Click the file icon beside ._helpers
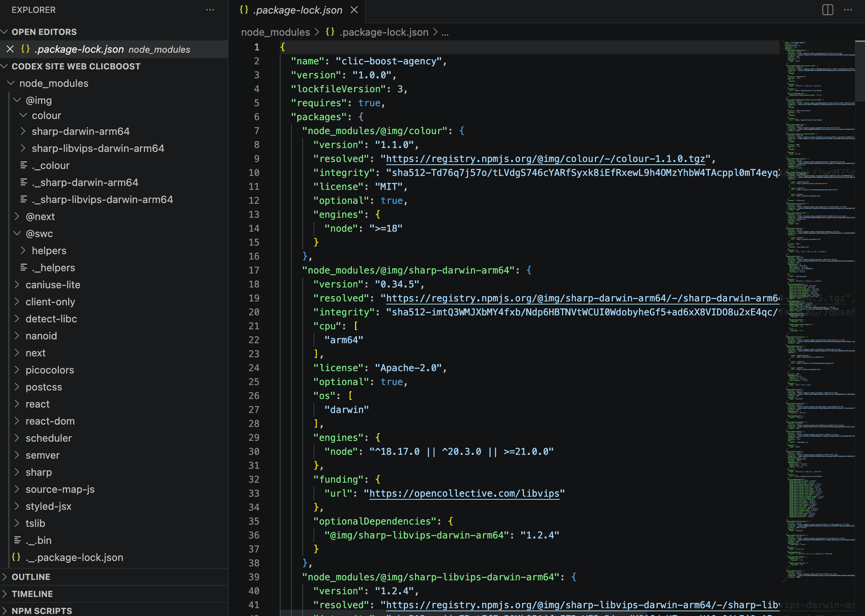 [x=24, y=267]
